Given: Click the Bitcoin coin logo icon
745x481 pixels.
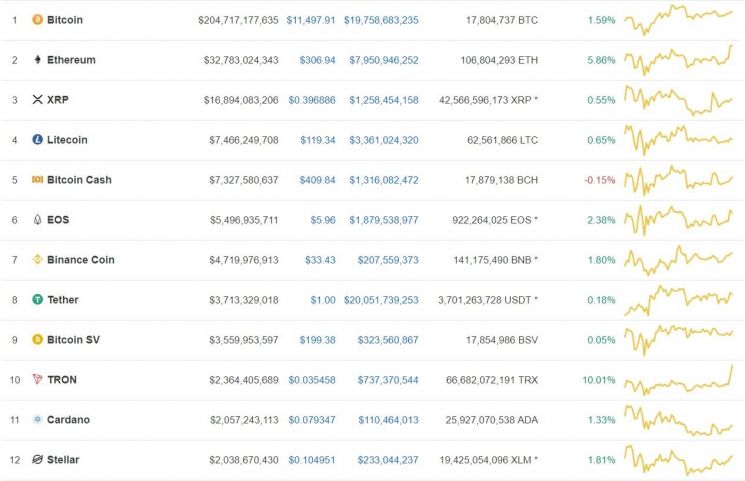Looking at the screenshot, I should pos(38,20).
